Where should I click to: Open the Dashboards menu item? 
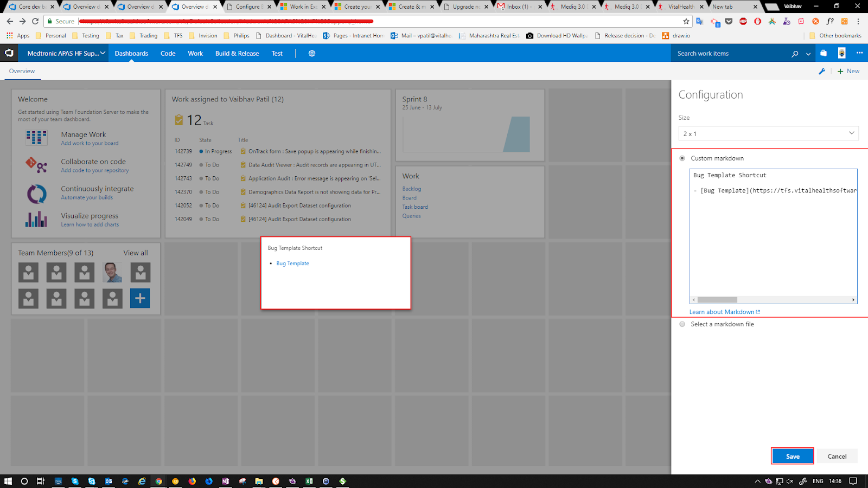(x=131, y=53)
